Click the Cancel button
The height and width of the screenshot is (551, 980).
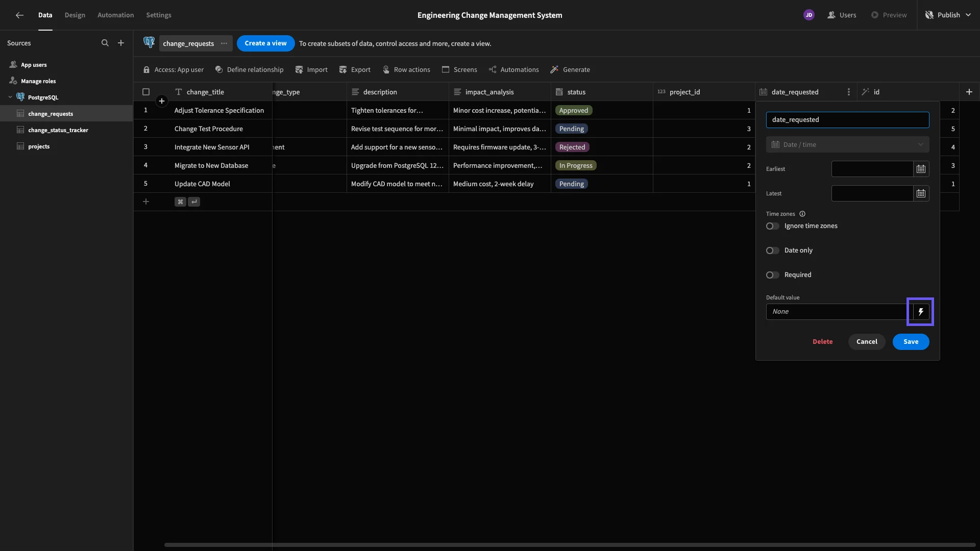(x=867, y=342)
